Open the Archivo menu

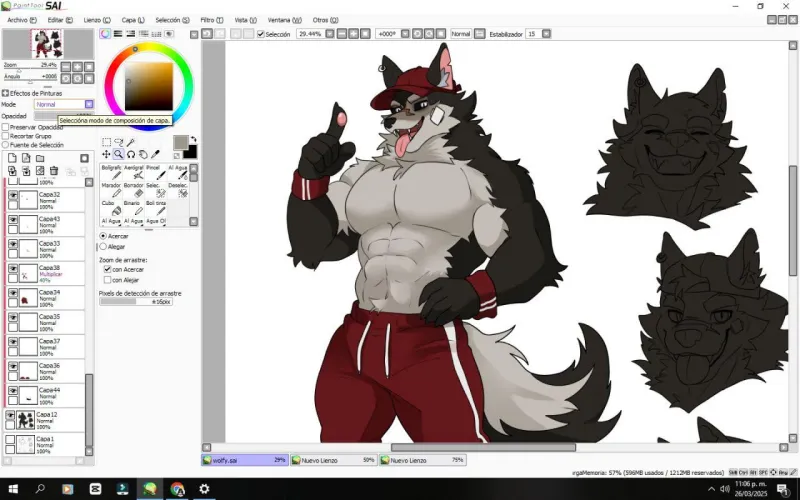pos(22,20)
